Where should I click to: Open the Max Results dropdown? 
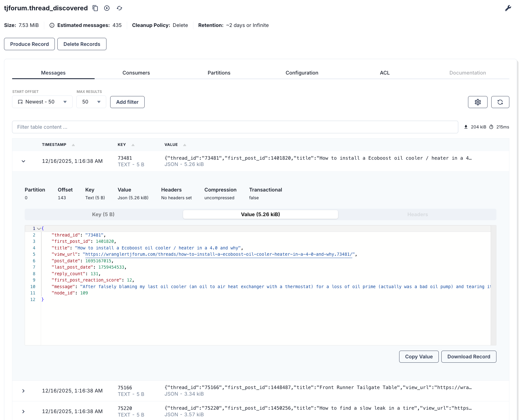tap(91, 102)
